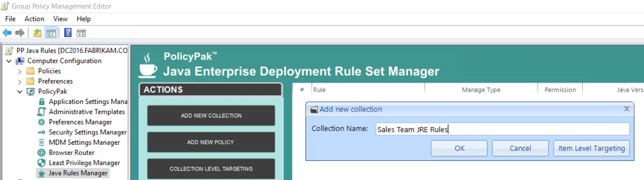Toggle the Show/Hide Console Tree icon

(51, 33)
